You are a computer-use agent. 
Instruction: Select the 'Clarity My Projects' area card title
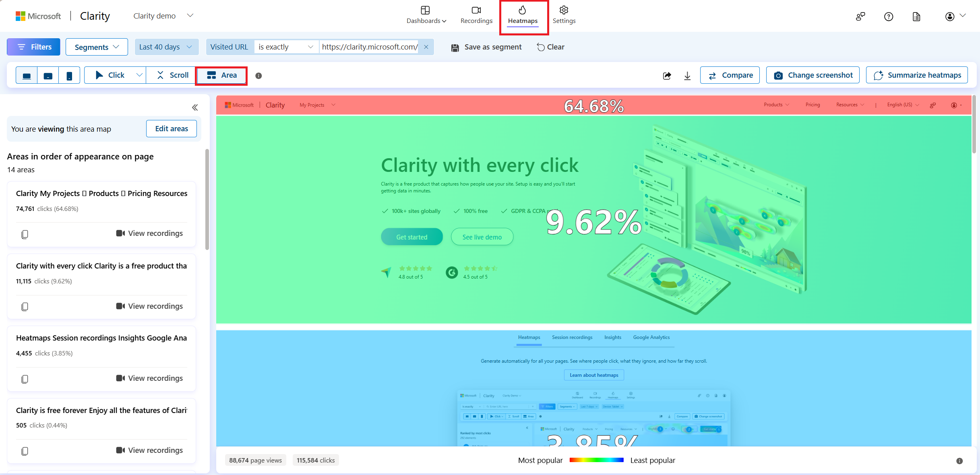[x=101, y=194]
